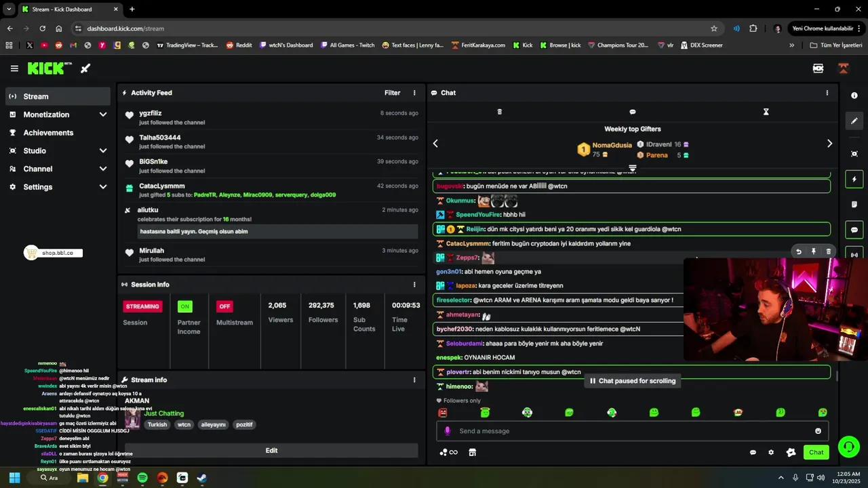Open Chat panel options menu
The height and width of the screenshot is (488, 868).
pyautogui.click(x=827, y=93)
